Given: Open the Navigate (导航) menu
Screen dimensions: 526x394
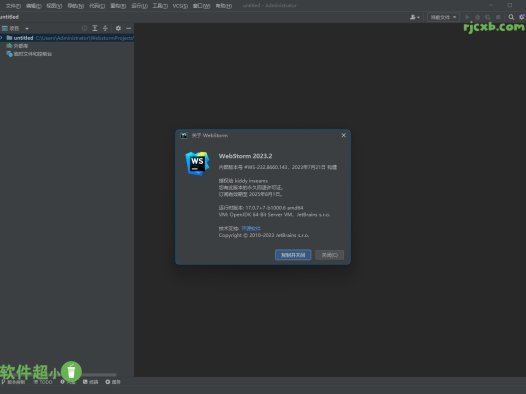Looking at the screenshot, I should [x=75, y=6].
